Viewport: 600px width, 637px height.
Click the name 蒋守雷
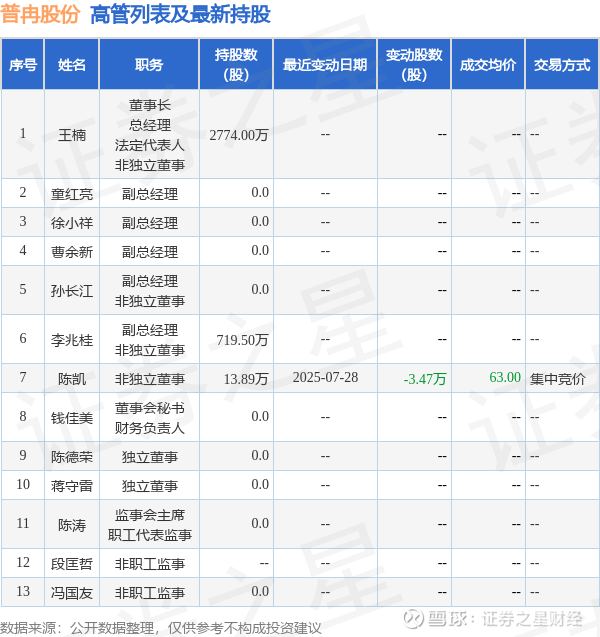click(72, 486)
